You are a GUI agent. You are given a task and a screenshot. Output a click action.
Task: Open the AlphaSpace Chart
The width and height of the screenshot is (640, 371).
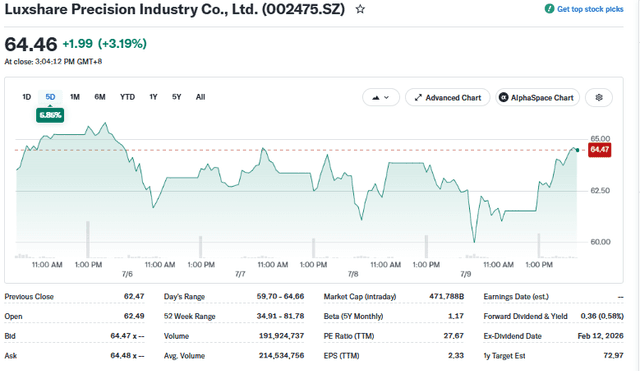[538, 98]
